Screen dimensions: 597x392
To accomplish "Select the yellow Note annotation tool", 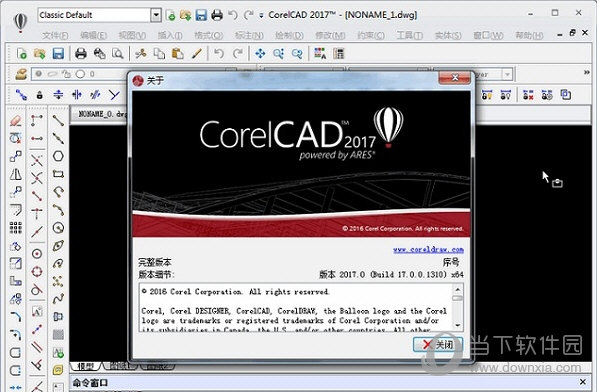I will pyautogui.click(x=58, y=370).
